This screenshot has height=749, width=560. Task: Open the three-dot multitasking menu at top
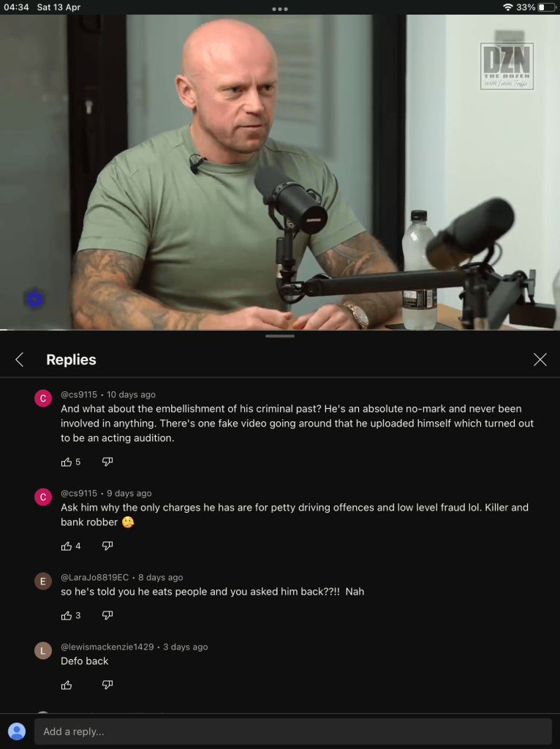(280, 9)
